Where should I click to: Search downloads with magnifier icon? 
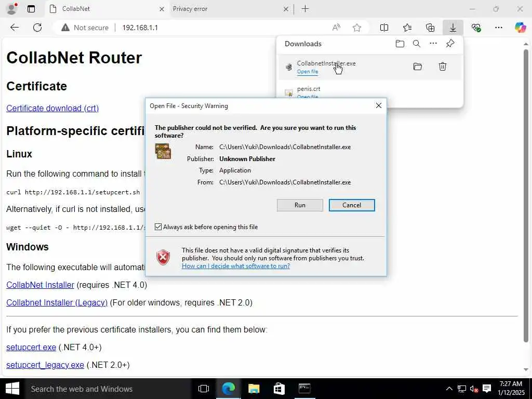(x=417, y=44)
